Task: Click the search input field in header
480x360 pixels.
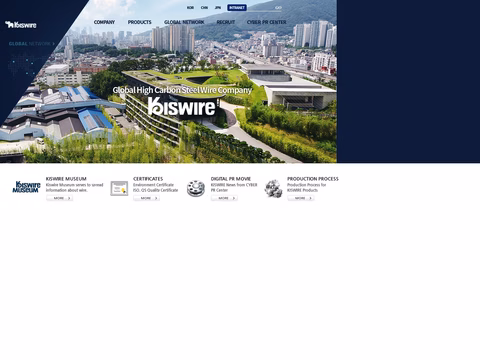Action: coord(262,8)
